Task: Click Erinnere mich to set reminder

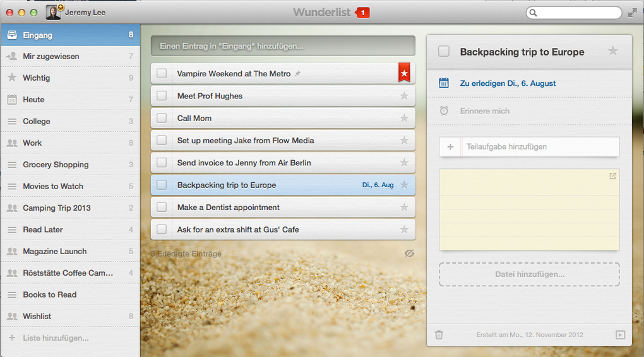Action: 485,111
